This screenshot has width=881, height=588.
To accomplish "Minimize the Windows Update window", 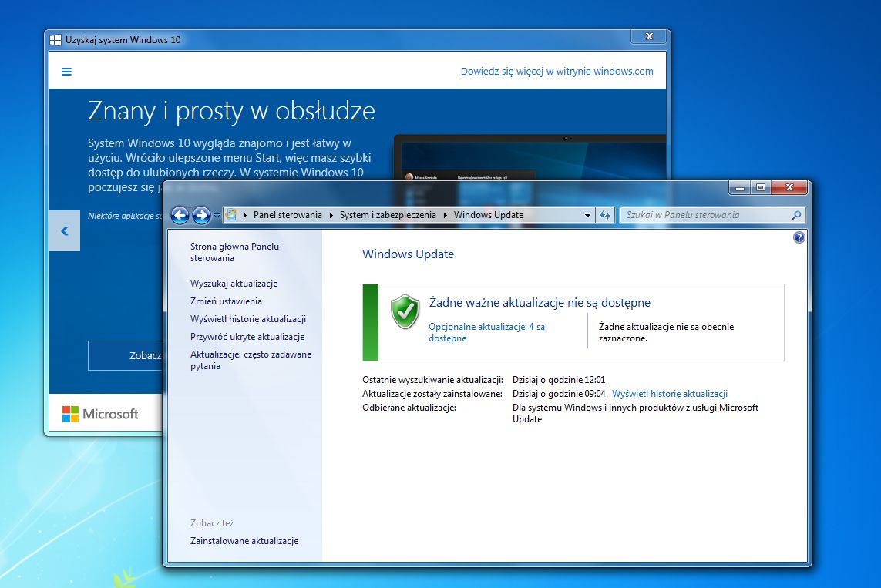I will point(740,187).
